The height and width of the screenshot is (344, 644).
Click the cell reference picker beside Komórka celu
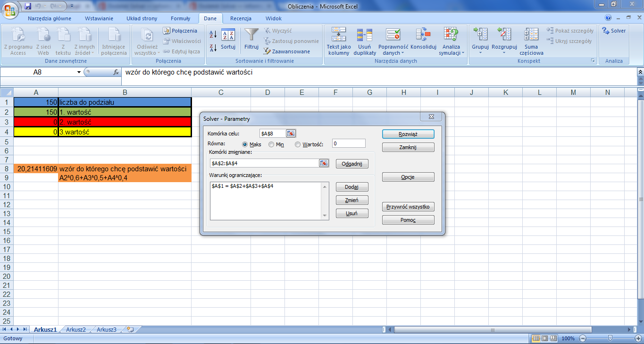point(292,133)
